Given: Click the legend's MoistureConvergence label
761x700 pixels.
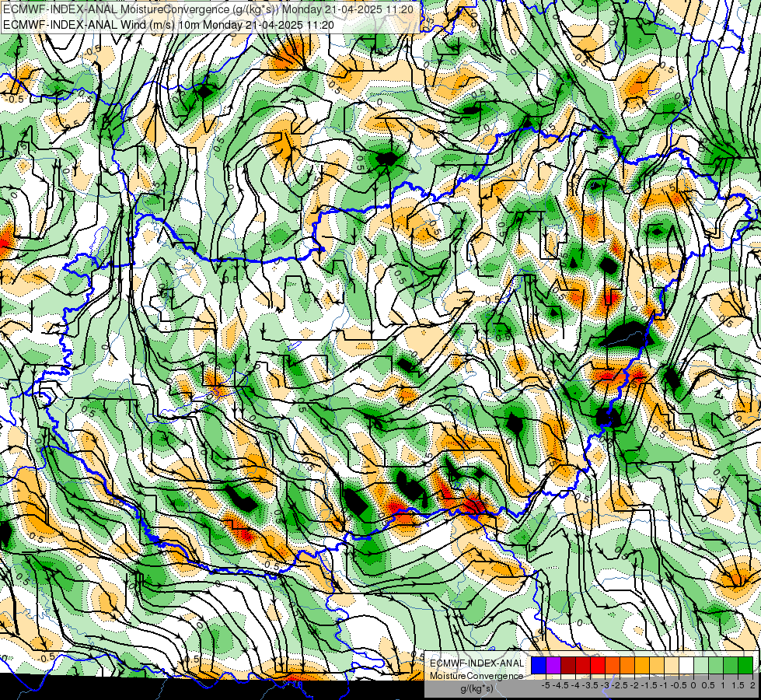Looking at the screenshot, I should (476, 676).
